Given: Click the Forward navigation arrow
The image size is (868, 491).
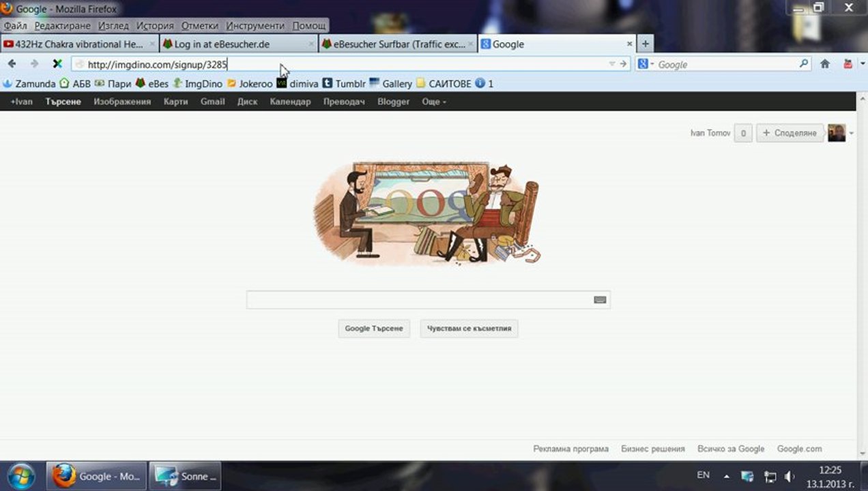Looking at the screenshot, I should (34, 63).
